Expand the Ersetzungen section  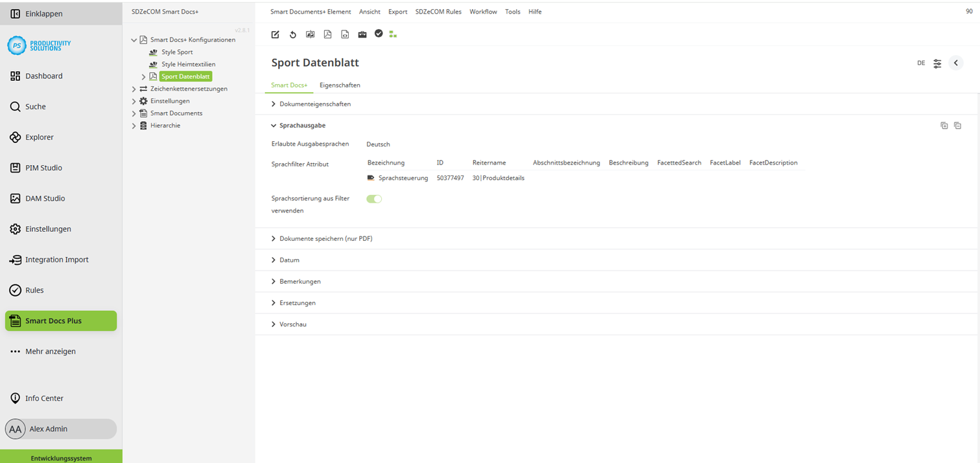pyautogui.click(x=297, y=302)
